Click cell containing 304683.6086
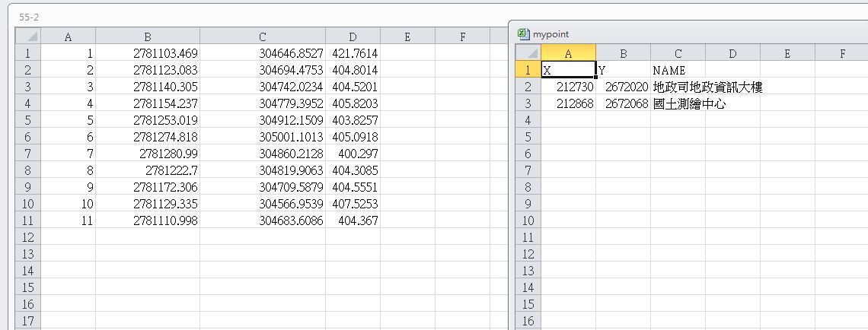The width and height of the screenshot is (868, 330). click(x=263, y=221)
